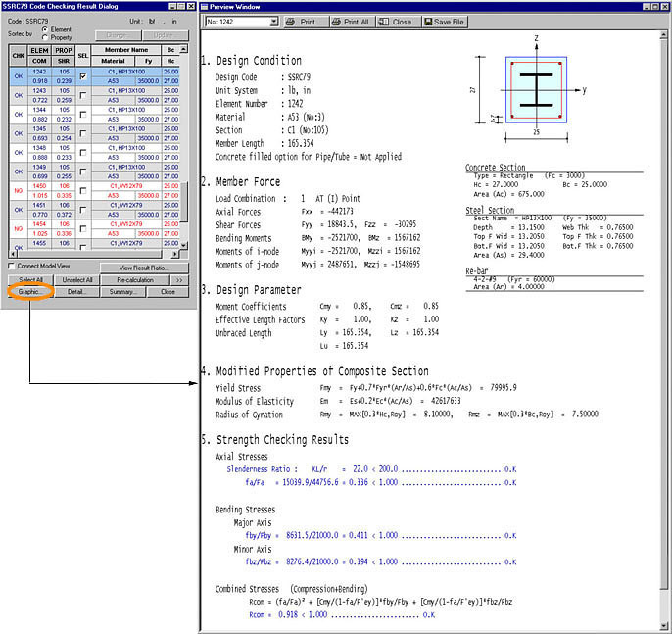
Task: Open the Detail... report
Action: pos(77,292)
